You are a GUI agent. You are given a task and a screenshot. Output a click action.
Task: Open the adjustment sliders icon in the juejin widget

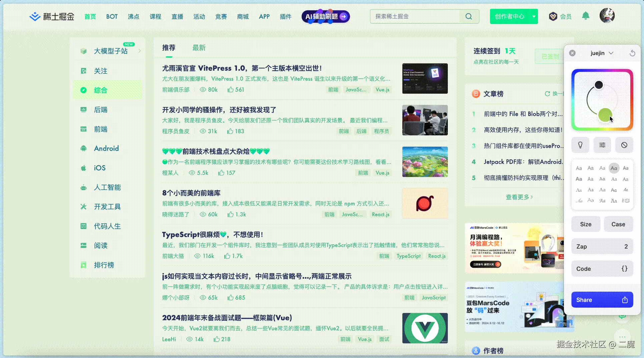click(602, 145)
